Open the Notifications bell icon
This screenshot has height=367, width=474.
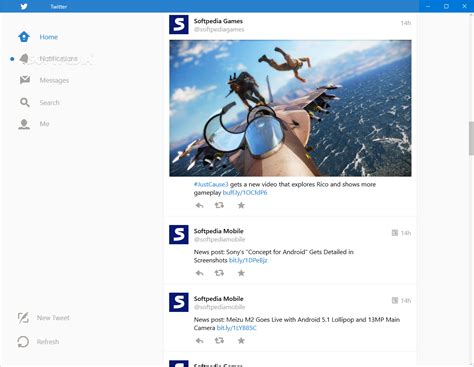tap(24, 59)
